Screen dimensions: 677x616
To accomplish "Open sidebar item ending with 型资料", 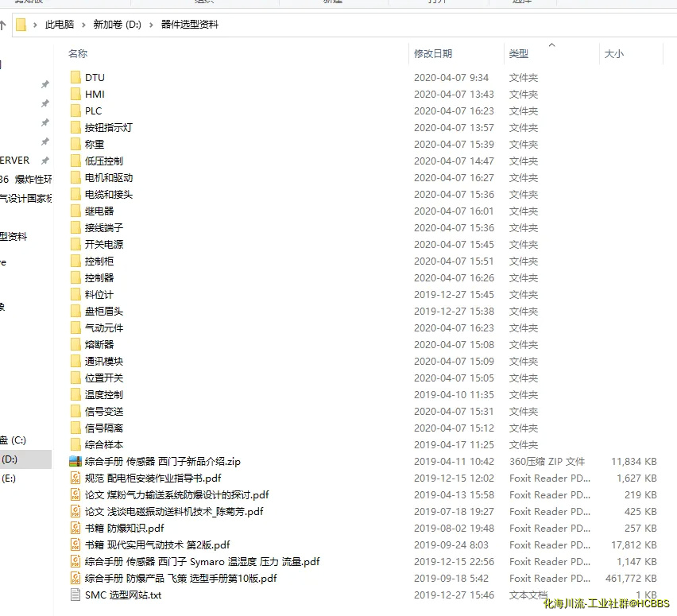I will (x=14, y=236).
